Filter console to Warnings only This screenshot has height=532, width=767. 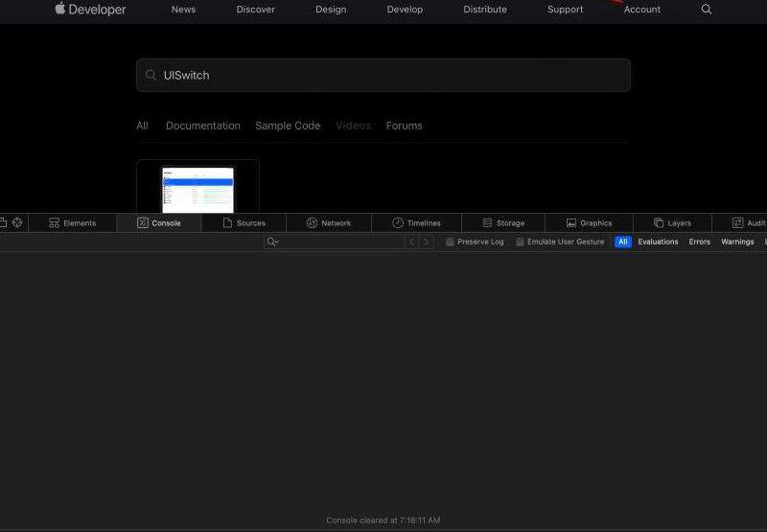point(737,242)
